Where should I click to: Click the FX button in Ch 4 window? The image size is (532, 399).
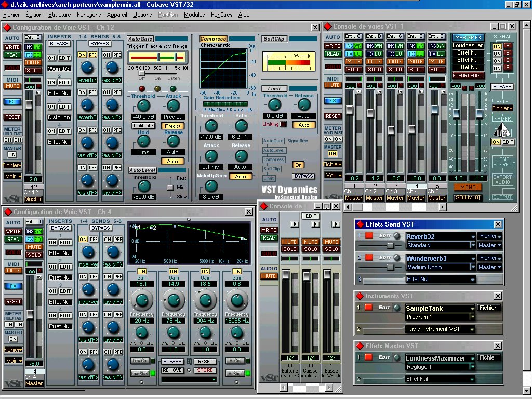(13, 286)
